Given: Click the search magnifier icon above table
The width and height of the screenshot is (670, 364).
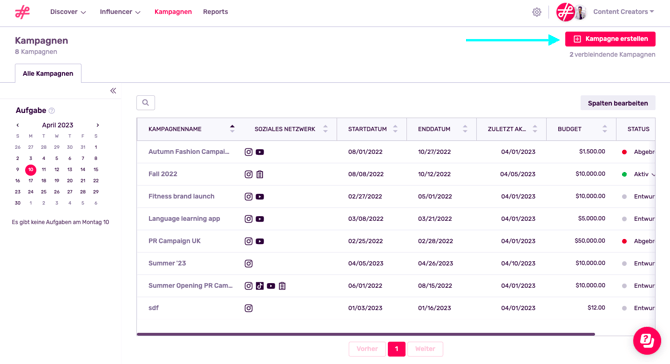Looking at the screenshot, I should tap(146, 103).
